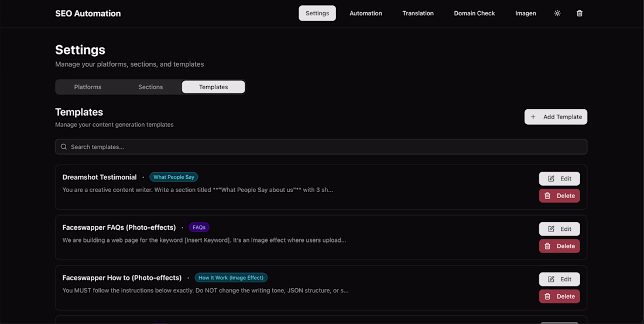644x324 pixels.
Task: Toggle the light/dark theme sun icon
Action: (x=557, y=13)
